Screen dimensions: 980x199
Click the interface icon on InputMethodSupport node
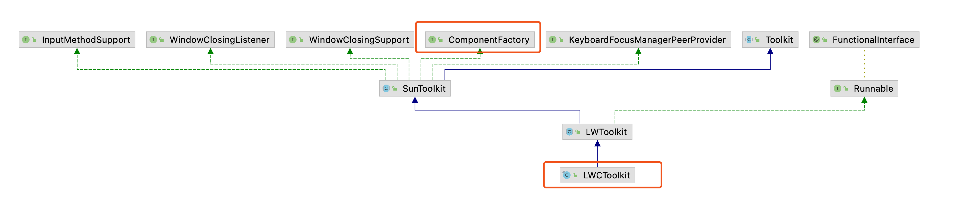coord(26,40)
